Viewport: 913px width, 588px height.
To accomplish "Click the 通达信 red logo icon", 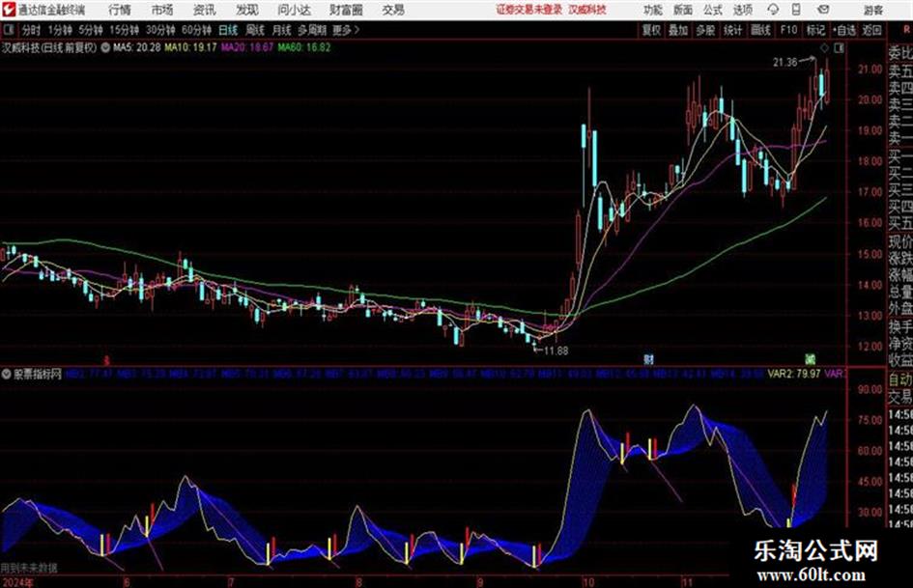I will pyautogui.click(x=9, y=10).
